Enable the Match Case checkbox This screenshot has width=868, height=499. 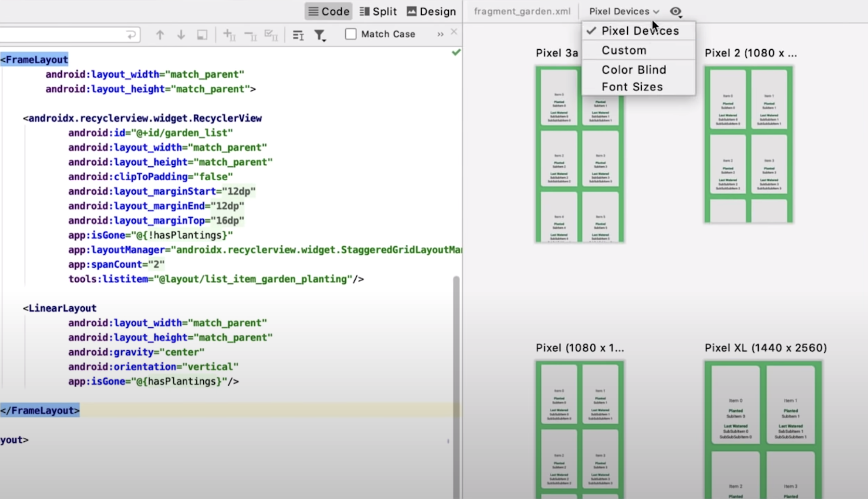coord(351,34)
